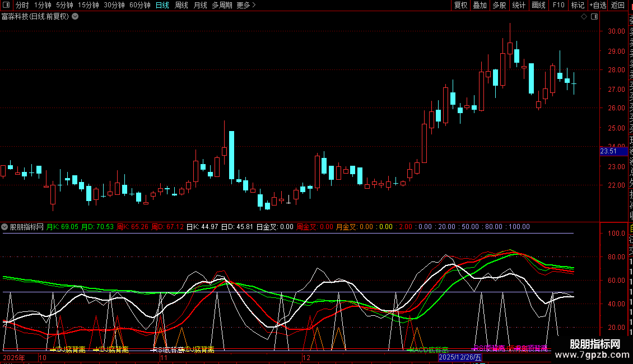Click the 叠加 overlay button
The image size is (633, 364).
pos(480,5)
